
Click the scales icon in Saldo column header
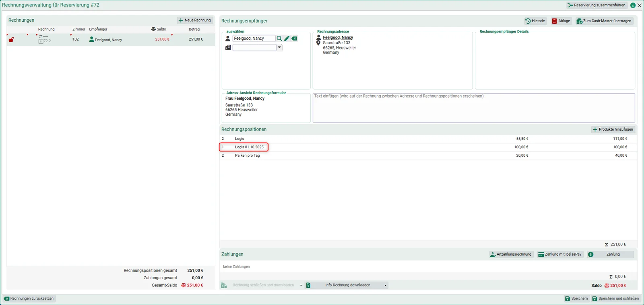(x=153, y=29)
